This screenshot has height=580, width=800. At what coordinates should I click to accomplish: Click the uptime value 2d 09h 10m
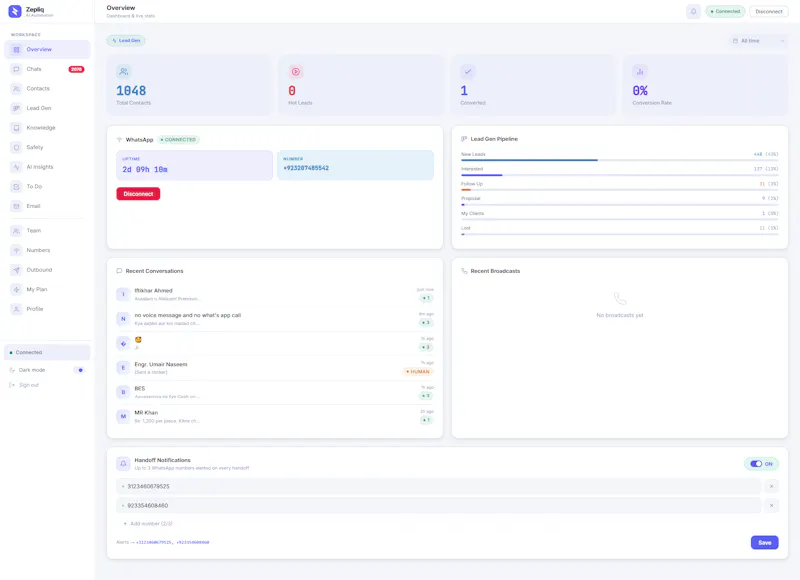145,169
